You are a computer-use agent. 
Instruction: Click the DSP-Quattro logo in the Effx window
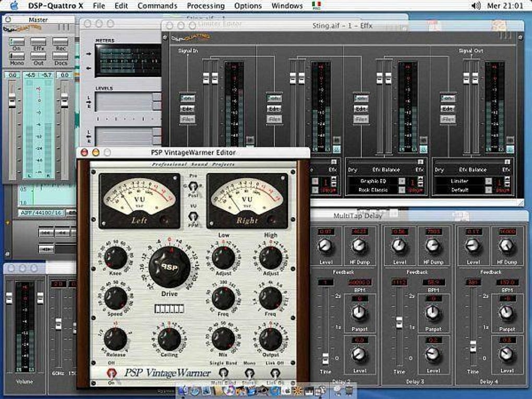(190, 38)
